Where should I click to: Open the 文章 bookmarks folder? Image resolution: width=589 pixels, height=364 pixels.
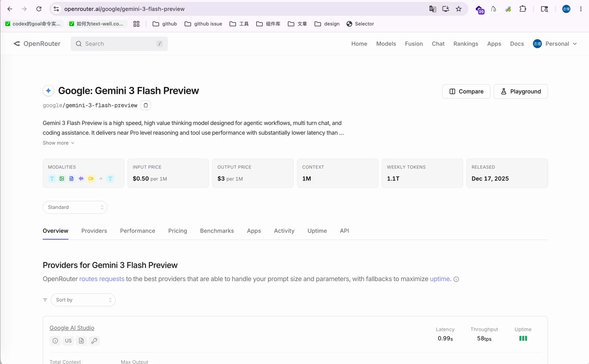pyautogui.click(x=297, y=24)
